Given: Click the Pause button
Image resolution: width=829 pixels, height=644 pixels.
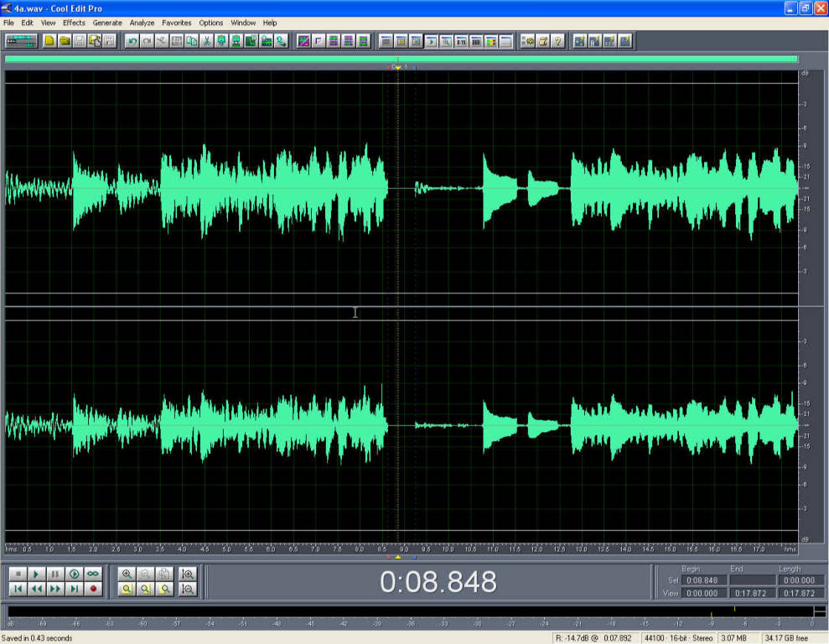Looking at the screenshot, I should [55, 574].
